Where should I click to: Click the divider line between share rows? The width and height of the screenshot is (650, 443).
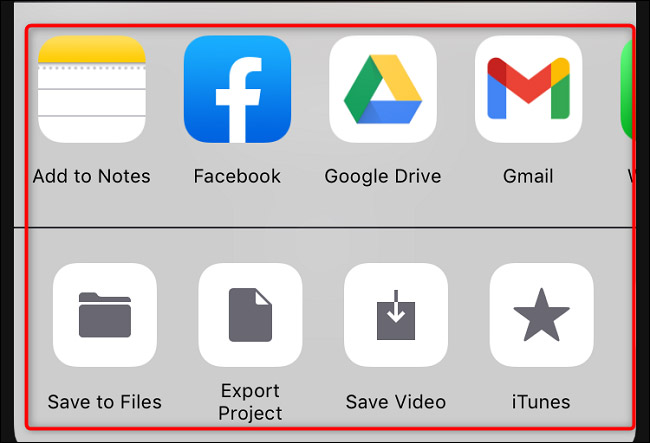pyautogui.click(x=325, y=228)
